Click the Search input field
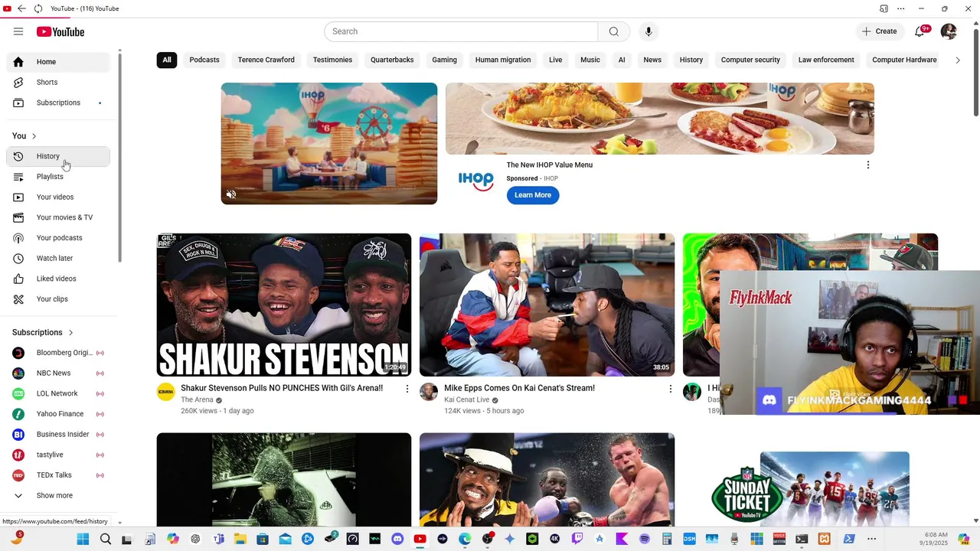Screen dimensions: 980x551 coord(461,31)
